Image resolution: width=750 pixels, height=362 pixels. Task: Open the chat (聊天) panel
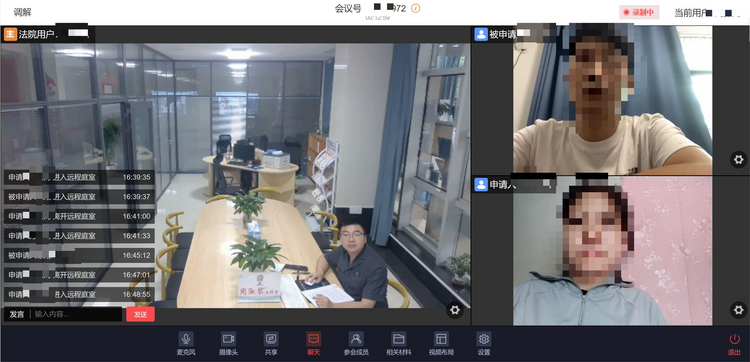coord(314,343)
